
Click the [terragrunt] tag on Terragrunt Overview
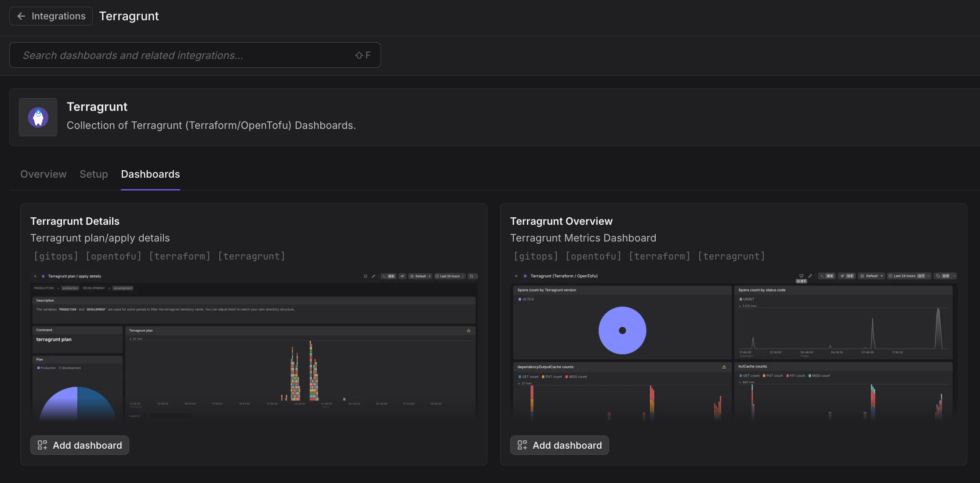pos(731,256)
